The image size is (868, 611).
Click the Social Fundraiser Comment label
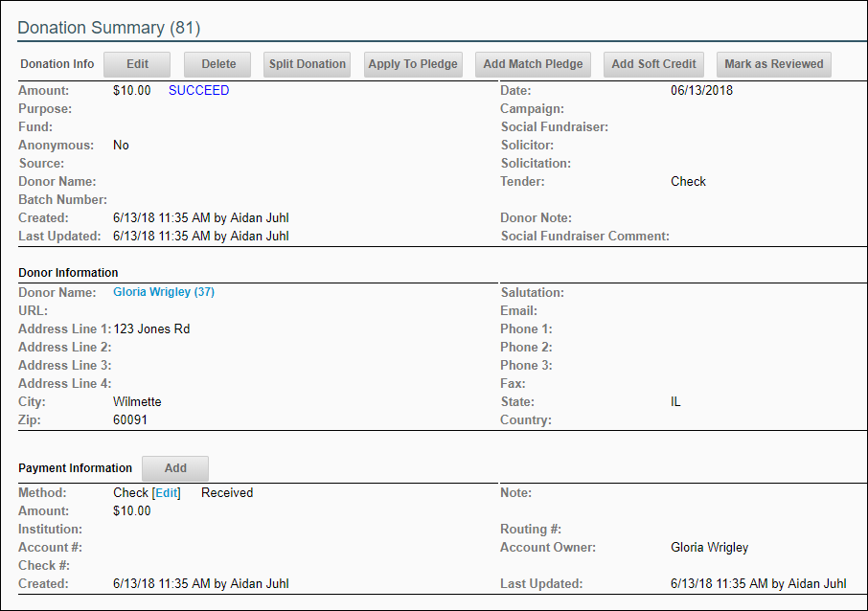click(x=585, y=237)
